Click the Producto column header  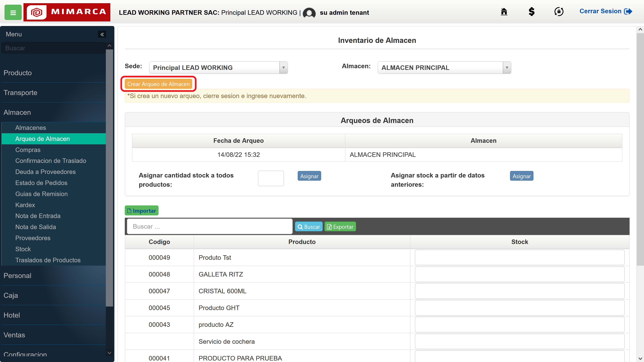[302, 242]
